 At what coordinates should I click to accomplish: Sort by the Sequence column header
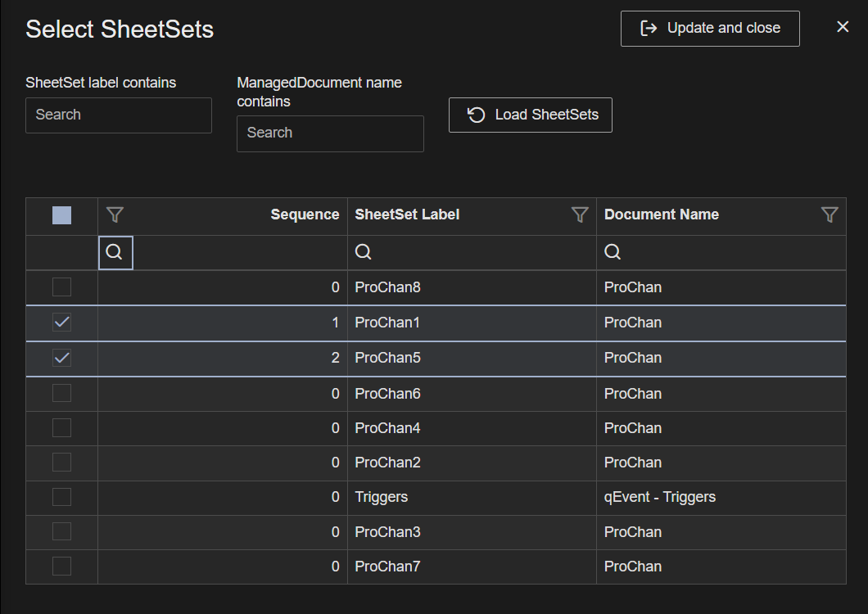305,214
